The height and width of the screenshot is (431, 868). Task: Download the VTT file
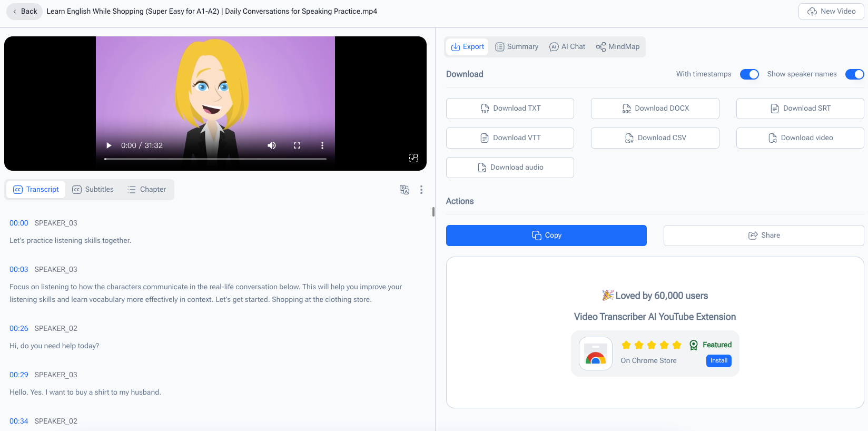pos(510,138)
